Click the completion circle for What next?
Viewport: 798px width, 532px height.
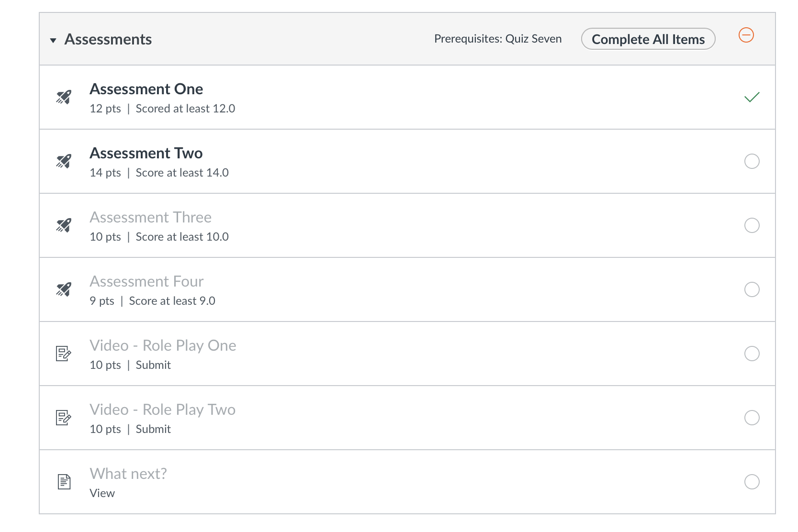coord(752,482)
